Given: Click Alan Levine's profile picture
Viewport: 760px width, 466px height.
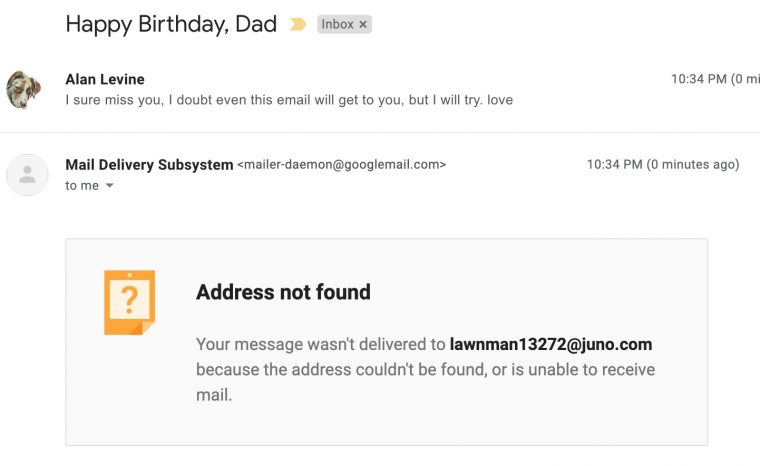Looking at the screenshot, I should [24, 89].
